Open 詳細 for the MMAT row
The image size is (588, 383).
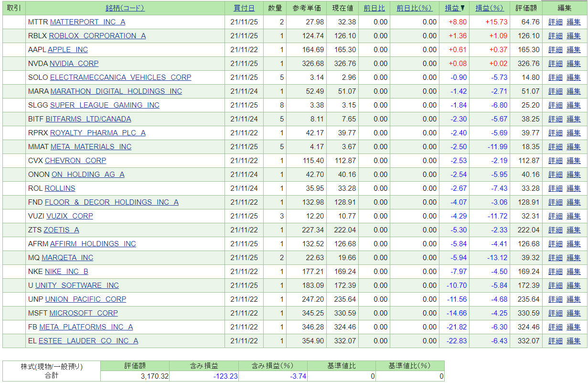coord(556,147)
